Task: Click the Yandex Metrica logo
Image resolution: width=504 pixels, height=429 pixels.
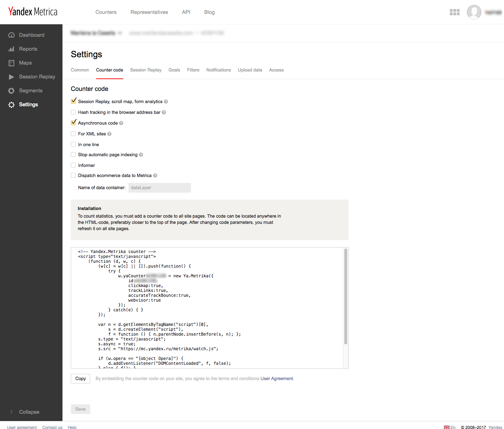Action: 33,12
